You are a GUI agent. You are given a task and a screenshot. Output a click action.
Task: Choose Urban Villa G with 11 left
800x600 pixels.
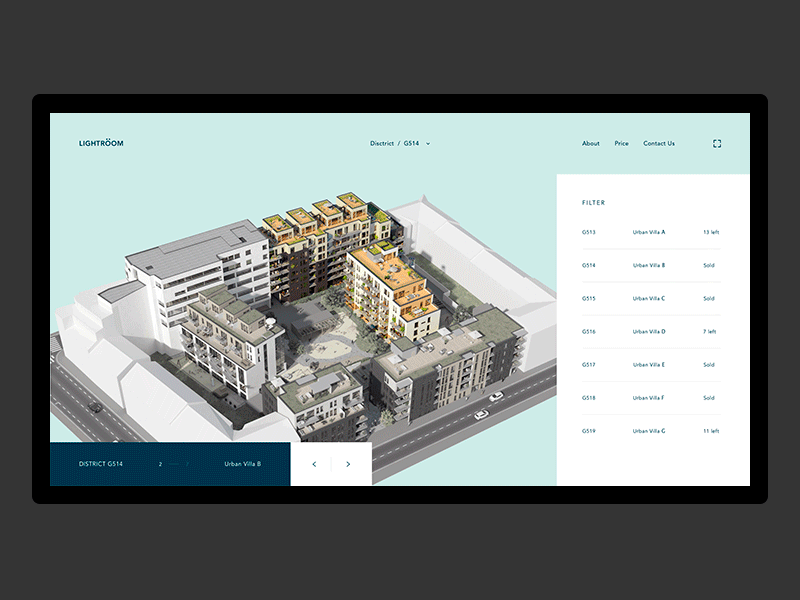point(650,430)
